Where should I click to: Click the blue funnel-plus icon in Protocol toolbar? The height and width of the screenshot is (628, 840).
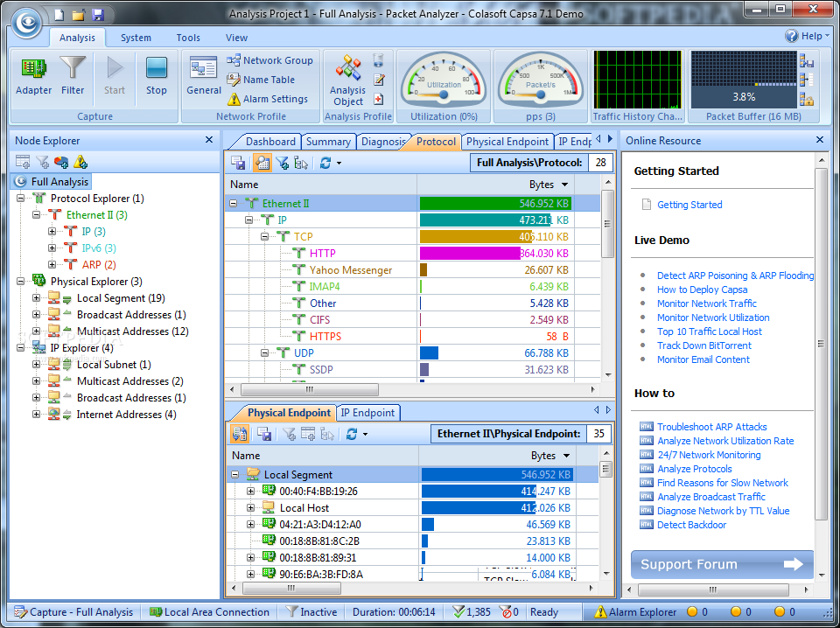click(282, 163)
